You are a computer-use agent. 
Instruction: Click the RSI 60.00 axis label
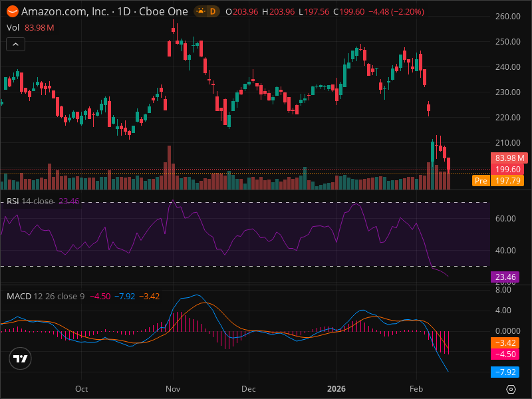point(505,219)
